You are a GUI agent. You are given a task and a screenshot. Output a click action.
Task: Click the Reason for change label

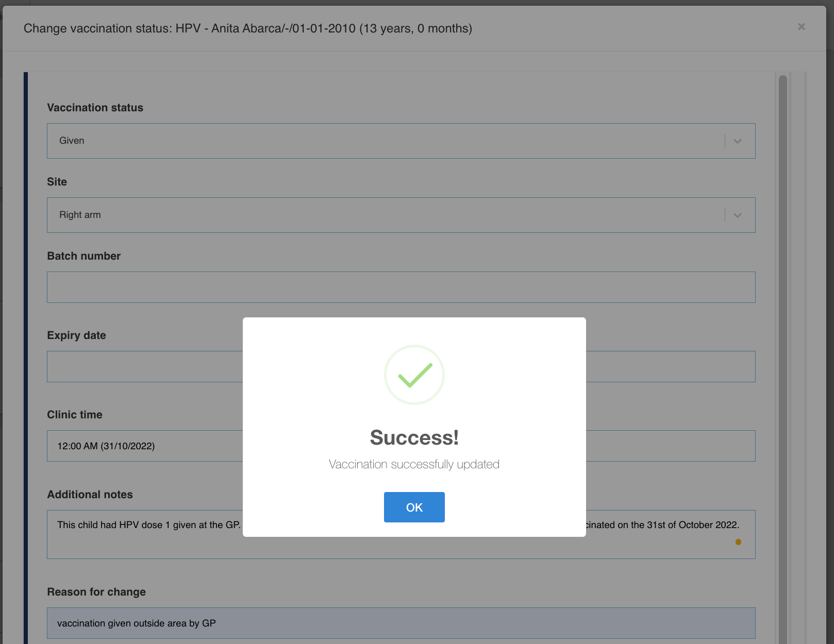pyautogui.click(x=96, y=592)
